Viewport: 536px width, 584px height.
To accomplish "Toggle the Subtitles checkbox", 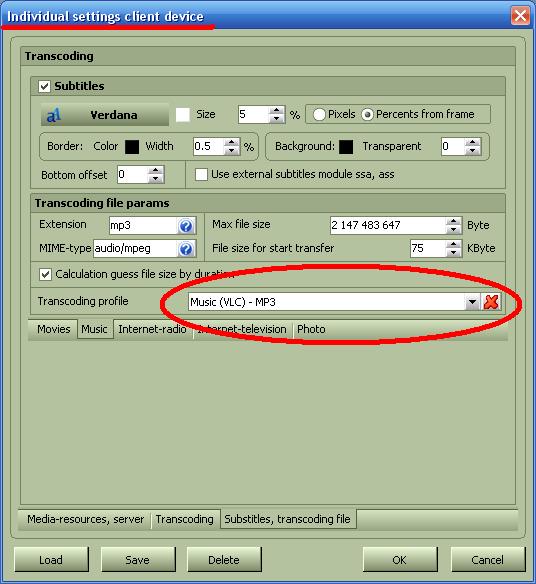I will 44,86.
